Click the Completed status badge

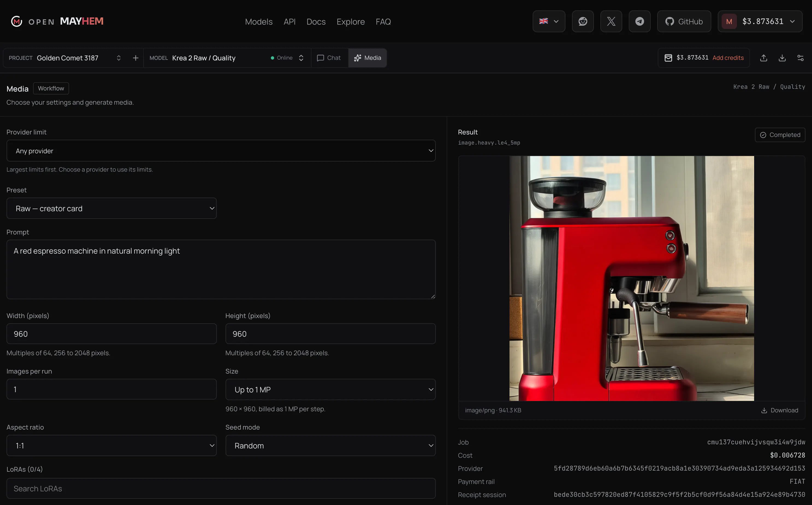point(780,135)
